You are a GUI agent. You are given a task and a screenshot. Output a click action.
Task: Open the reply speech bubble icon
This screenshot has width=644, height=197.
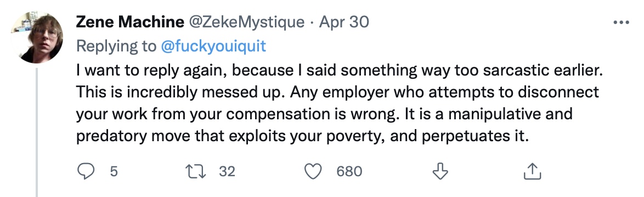coord(86,171)
